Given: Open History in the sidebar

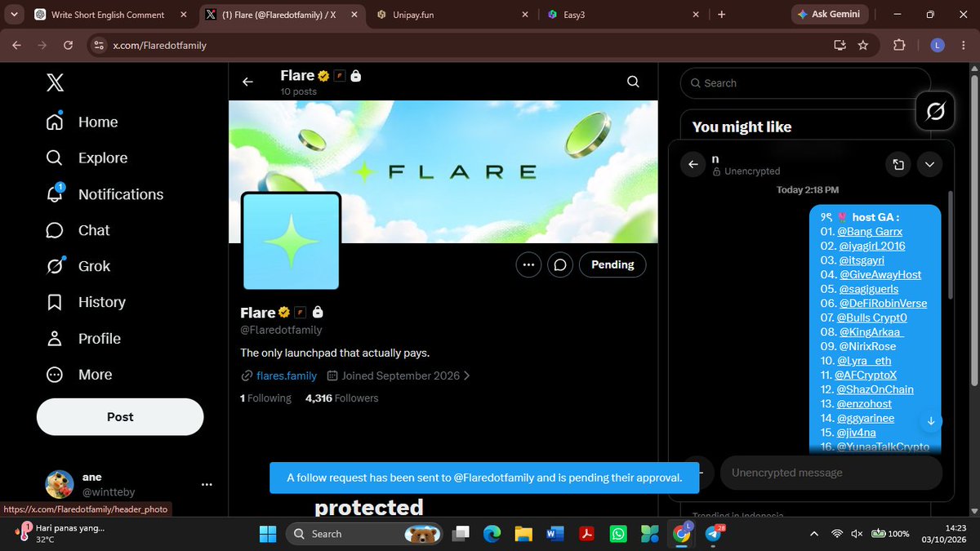Looking at the screenshot, I should pos(86,302).
